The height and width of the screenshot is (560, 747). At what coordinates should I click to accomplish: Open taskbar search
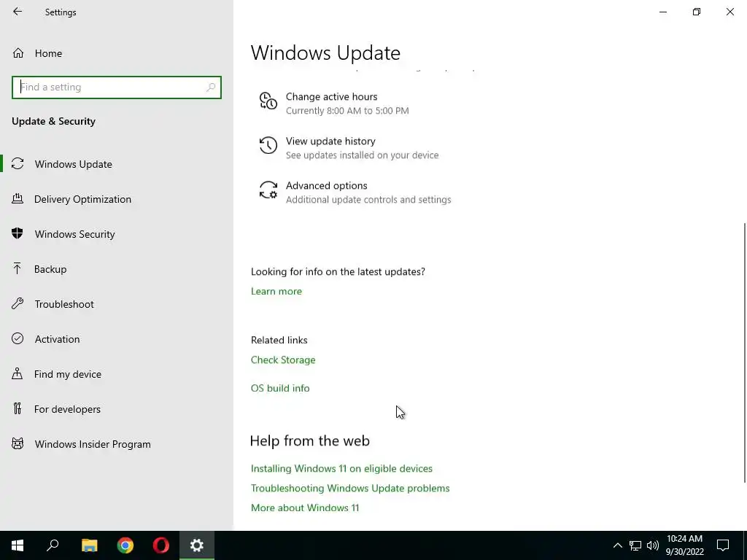pos(53,545)
